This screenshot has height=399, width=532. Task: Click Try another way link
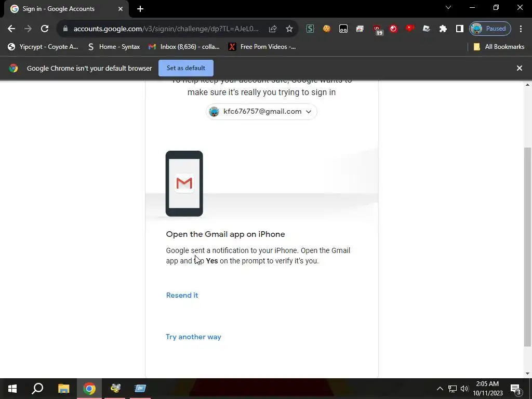point(193,337)
